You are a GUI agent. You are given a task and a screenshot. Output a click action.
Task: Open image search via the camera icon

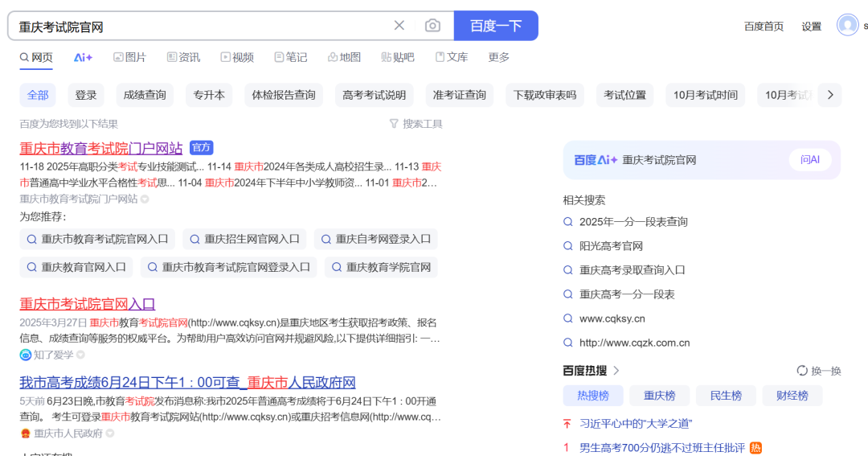(x=432, y=26)
